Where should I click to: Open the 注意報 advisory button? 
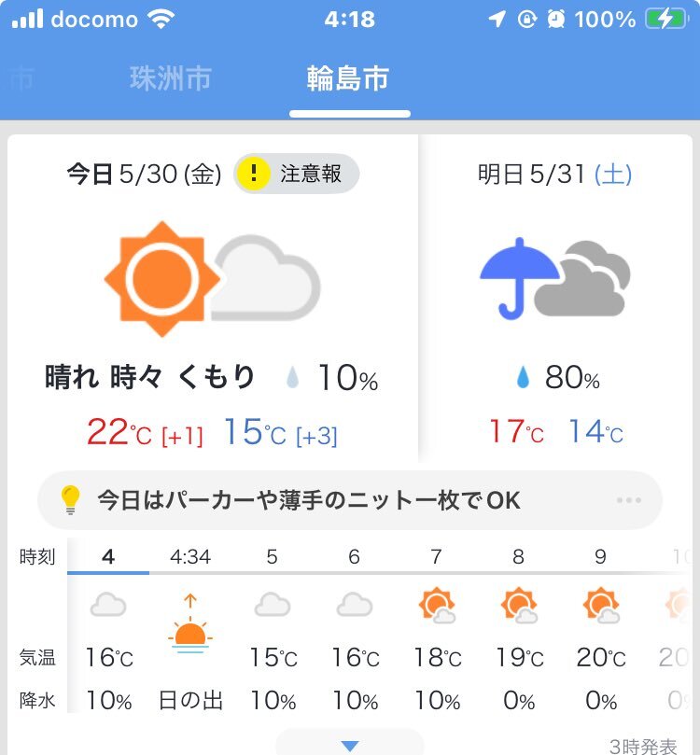tap(297, 174)
